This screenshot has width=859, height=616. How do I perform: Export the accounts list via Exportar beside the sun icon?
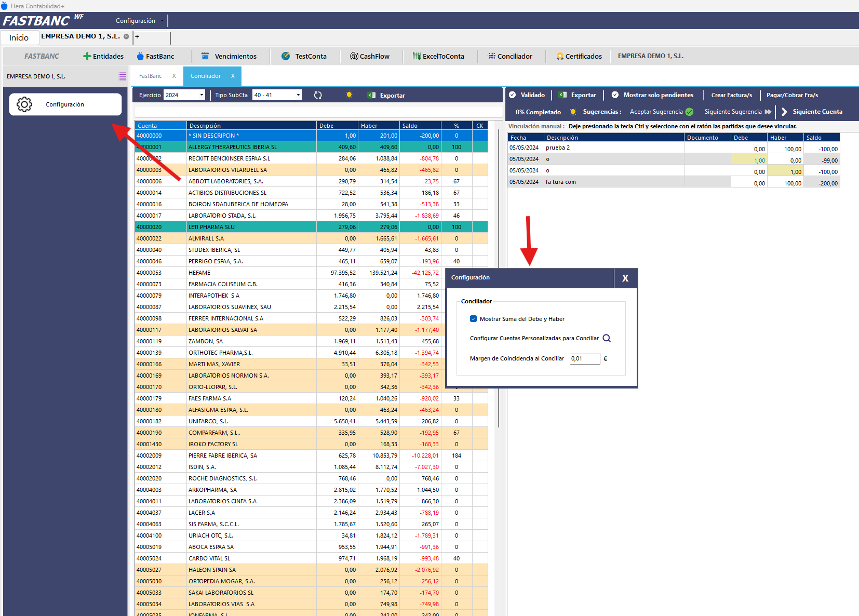tap(386, 95)
